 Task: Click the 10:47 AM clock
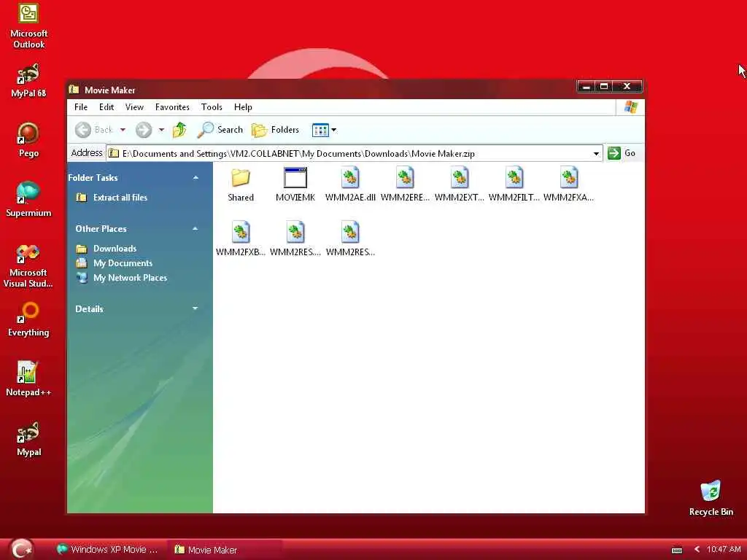click(723, 550)
